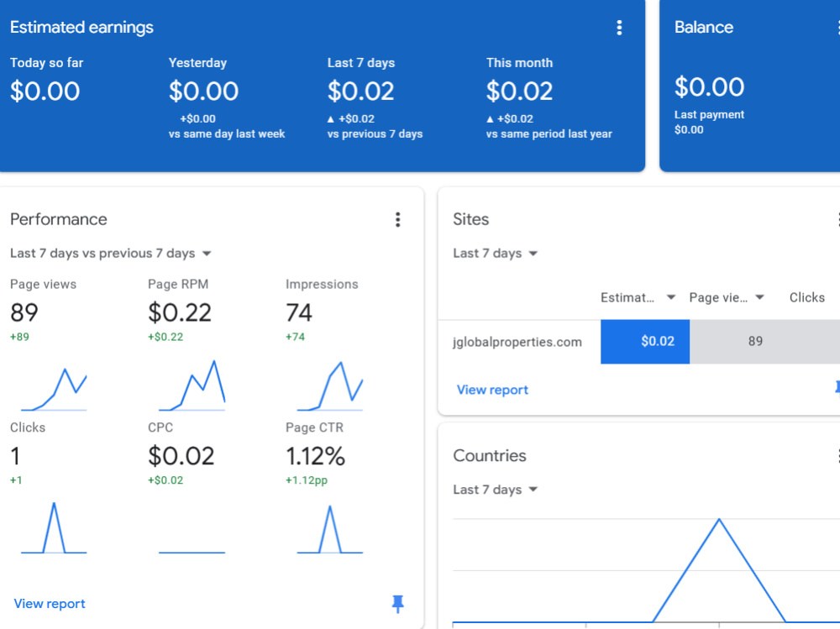Select the Page RPM value $0.22
Screen dimensions: 840x629
(180, 313)
